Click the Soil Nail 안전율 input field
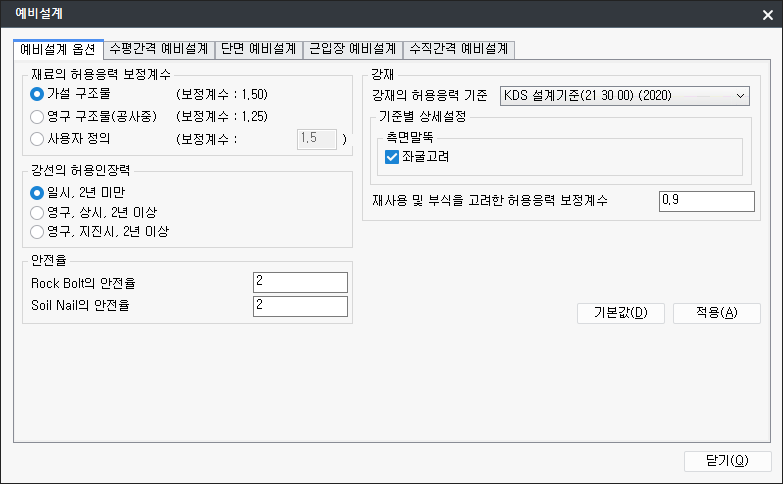The image size is (783, 484). [300, 306]
